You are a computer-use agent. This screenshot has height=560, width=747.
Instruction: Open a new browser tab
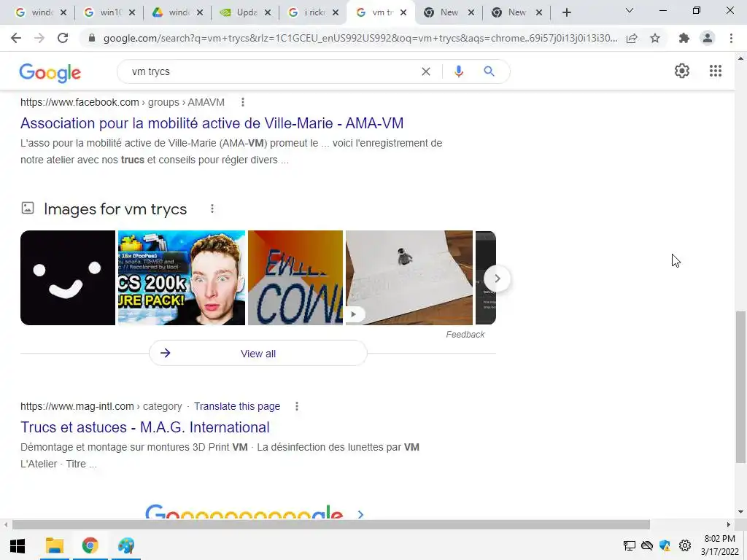(x=566, y=12)
